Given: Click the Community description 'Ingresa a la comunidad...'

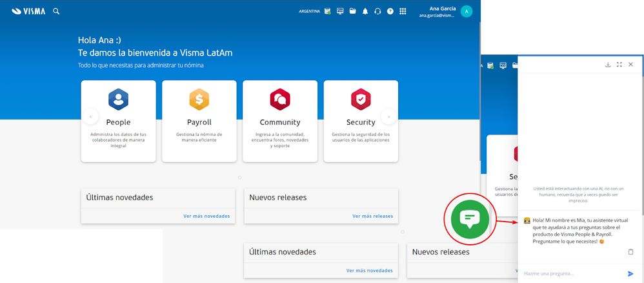Looking at the screenshot, I should point(280,140).
